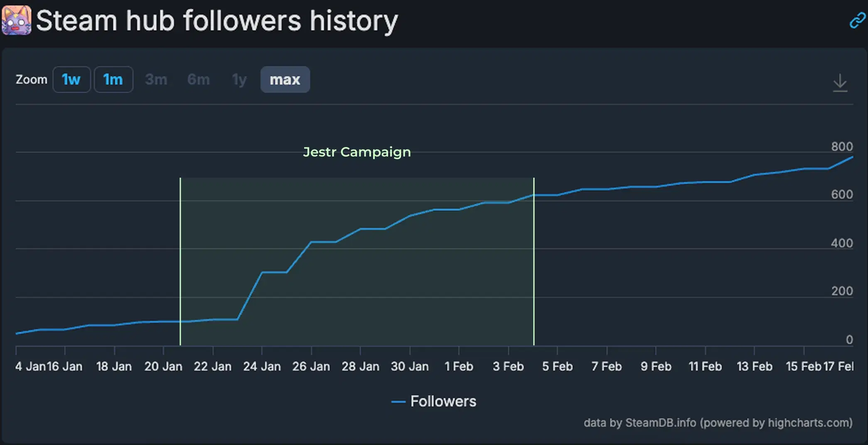The image size is (868, 445).
Task: Click the download arrow to export chart data
Action: 840,81
